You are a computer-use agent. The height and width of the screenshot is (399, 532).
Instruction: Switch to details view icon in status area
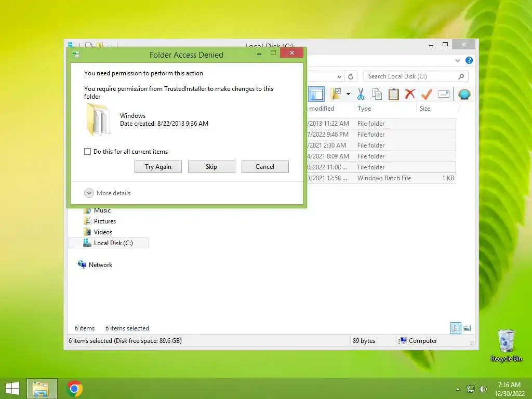tap(455, 328)
